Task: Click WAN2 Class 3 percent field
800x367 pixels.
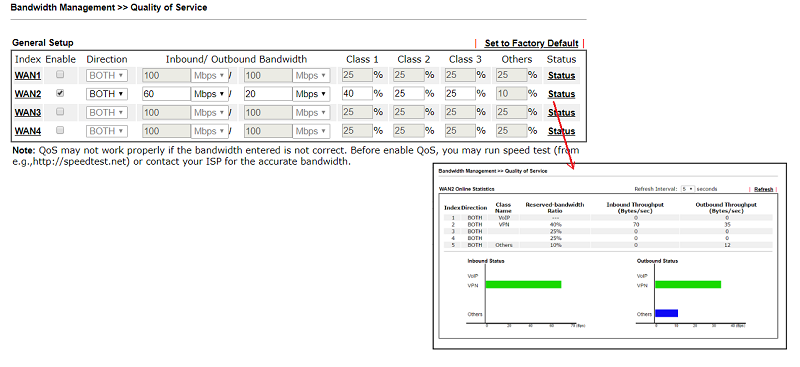Action: [460, 94]
